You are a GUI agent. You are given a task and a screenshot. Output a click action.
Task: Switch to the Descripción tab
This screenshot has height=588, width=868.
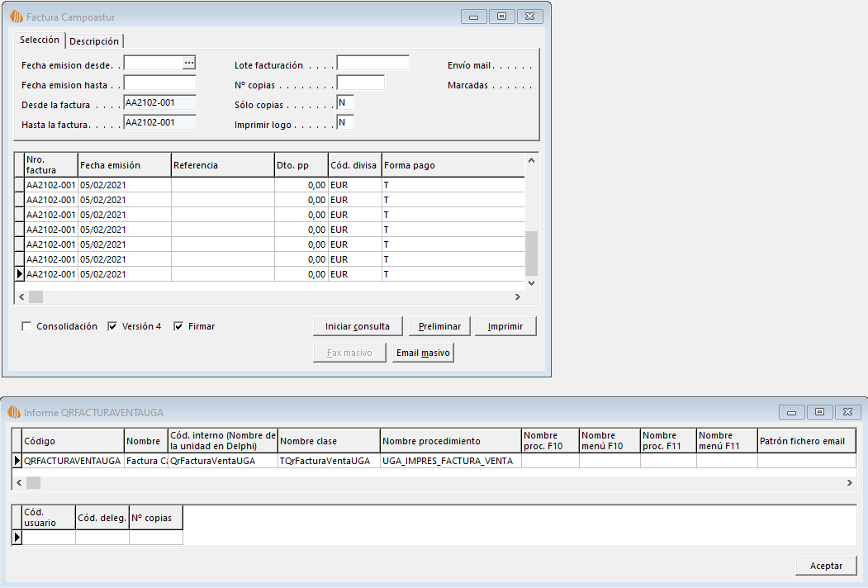[94, 41]
